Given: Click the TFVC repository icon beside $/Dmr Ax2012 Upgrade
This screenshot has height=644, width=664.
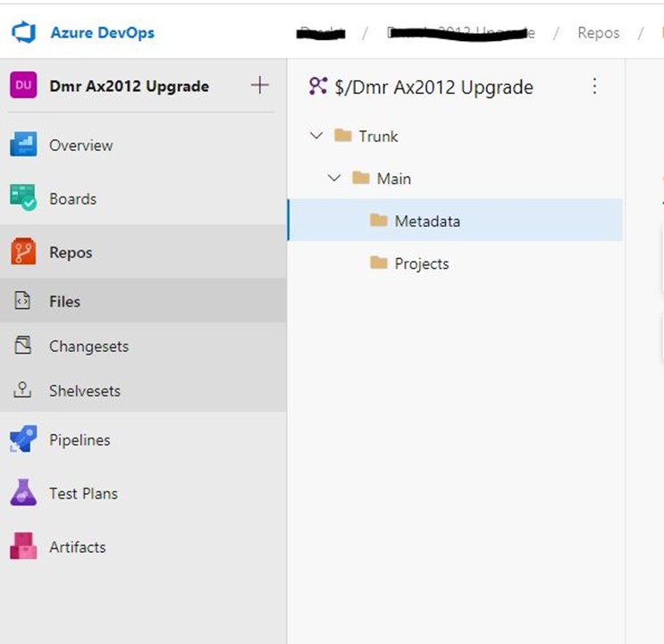Looking at the screenshot, I should coord(317,86).
